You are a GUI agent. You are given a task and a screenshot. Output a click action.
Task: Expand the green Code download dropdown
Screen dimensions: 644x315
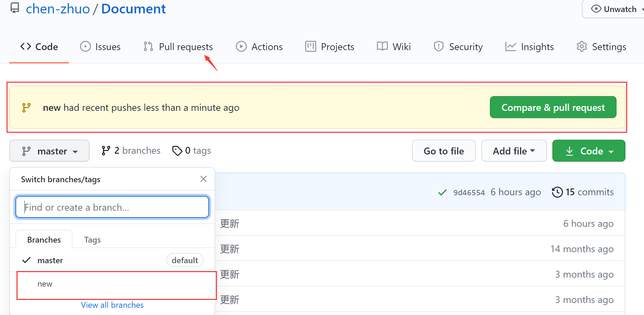(x=588, y=151)
